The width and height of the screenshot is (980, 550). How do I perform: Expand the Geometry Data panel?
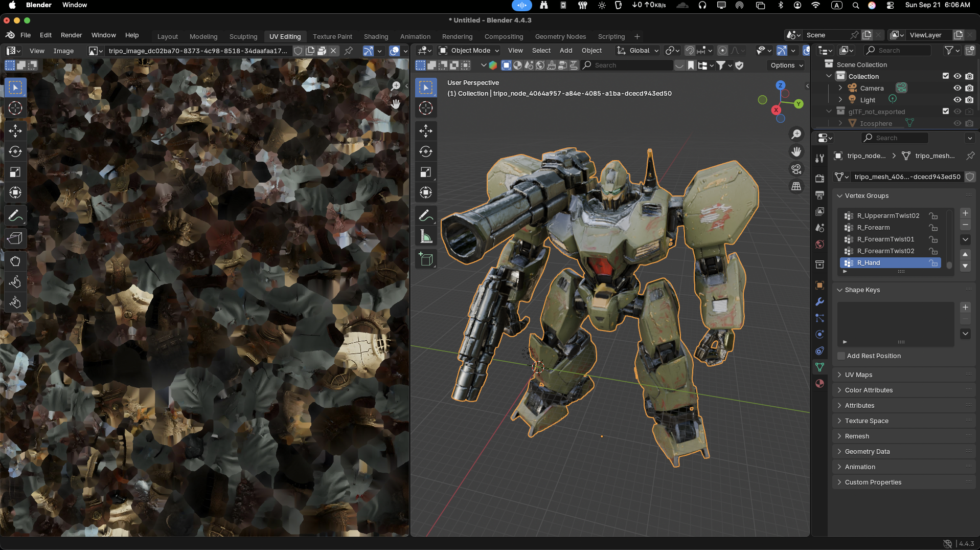[867, 452]
